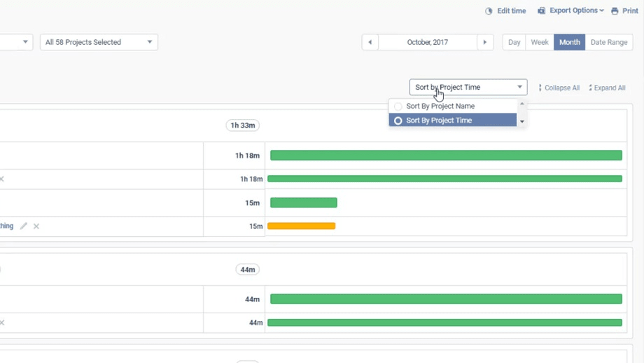644x363 pixels.
Task: Click the thick green 44m time bar
Action: pos(446,299)
